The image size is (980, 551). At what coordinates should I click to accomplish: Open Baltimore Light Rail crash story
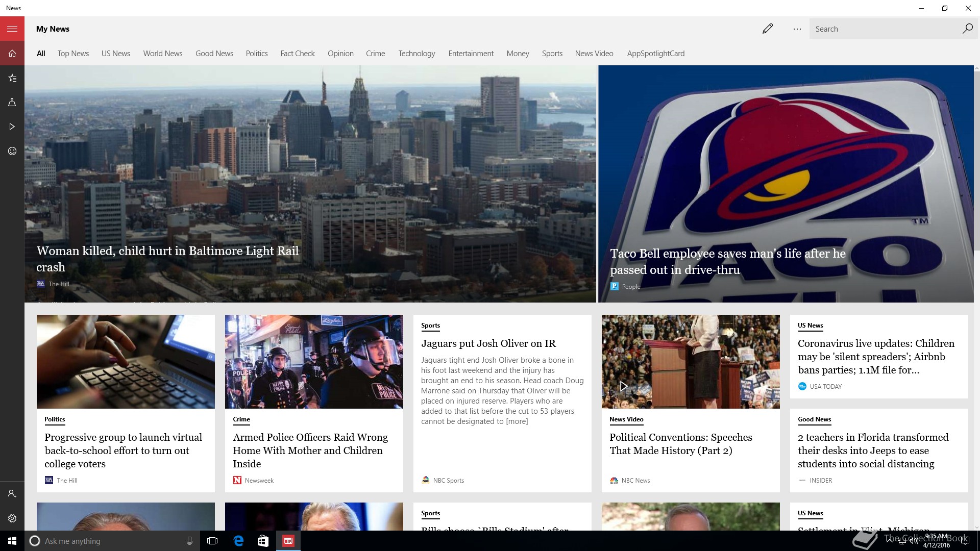click(167, 259)
